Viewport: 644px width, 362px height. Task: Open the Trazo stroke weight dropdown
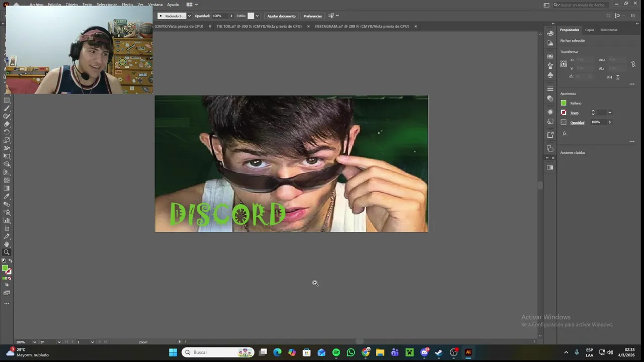tap(610, 113)
